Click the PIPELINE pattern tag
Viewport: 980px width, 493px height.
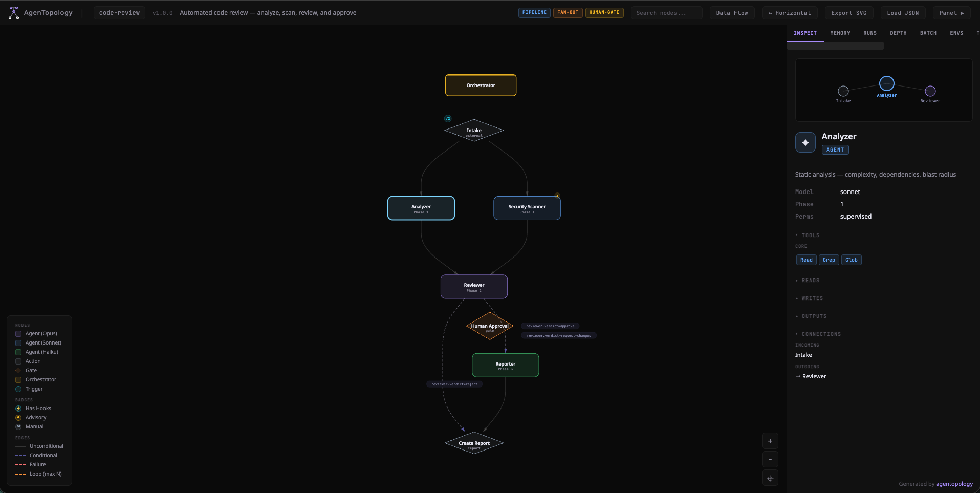pyautogui.click(x=534, y=12)
